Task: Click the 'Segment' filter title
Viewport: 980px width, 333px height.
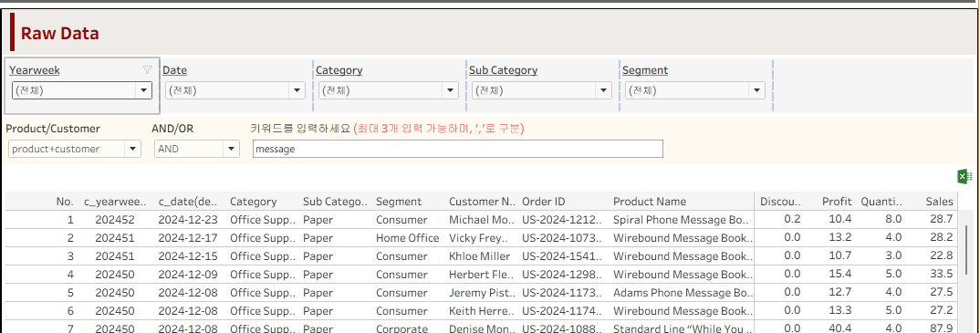Action: click(645, 70)
